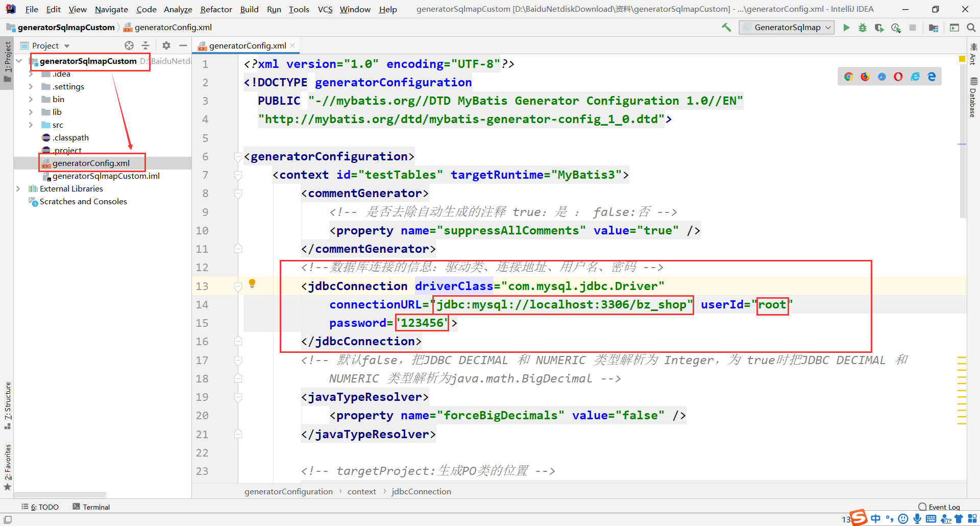Open file in Chrome browser icon
The image size is (980, 526).
(x=848, y=77)
